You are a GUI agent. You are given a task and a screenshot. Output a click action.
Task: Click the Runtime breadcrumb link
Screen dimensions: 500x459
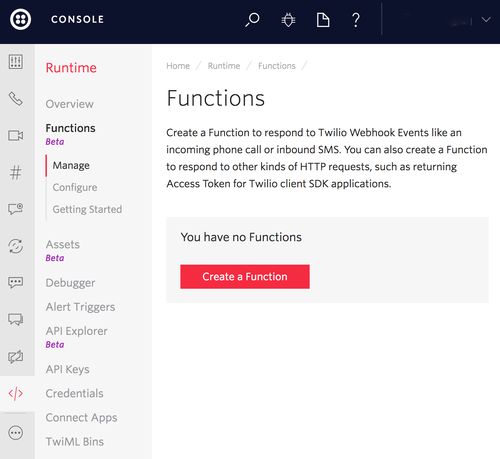(x=224, y=66)
